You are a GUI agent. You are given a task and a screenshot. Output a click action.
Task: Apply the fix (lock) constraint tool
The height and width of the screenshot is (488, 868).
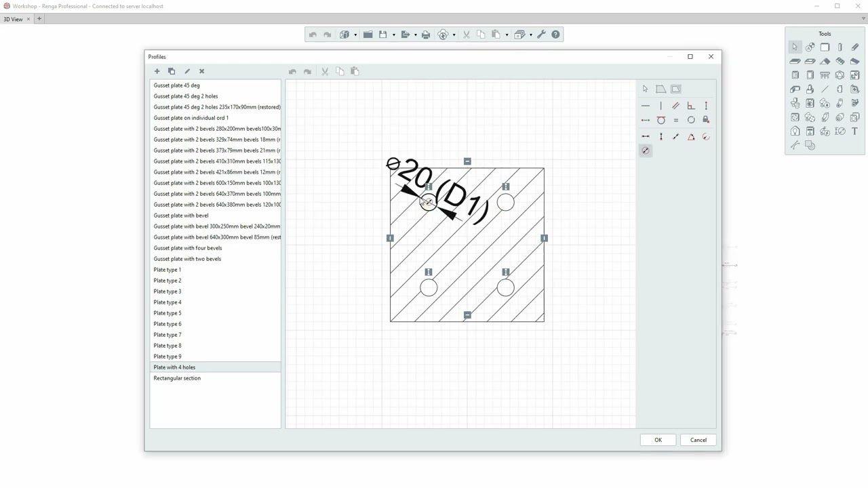[706, 120]
